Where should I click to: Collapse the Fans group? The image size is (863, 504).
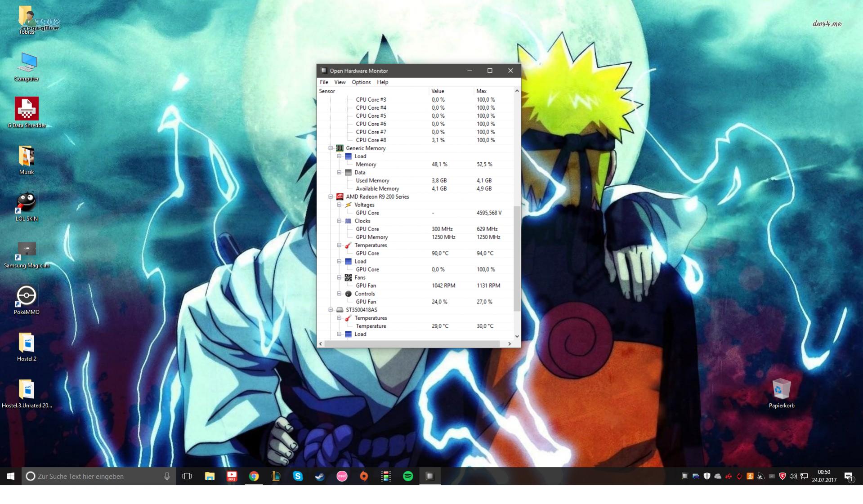[x=339, y=277]
